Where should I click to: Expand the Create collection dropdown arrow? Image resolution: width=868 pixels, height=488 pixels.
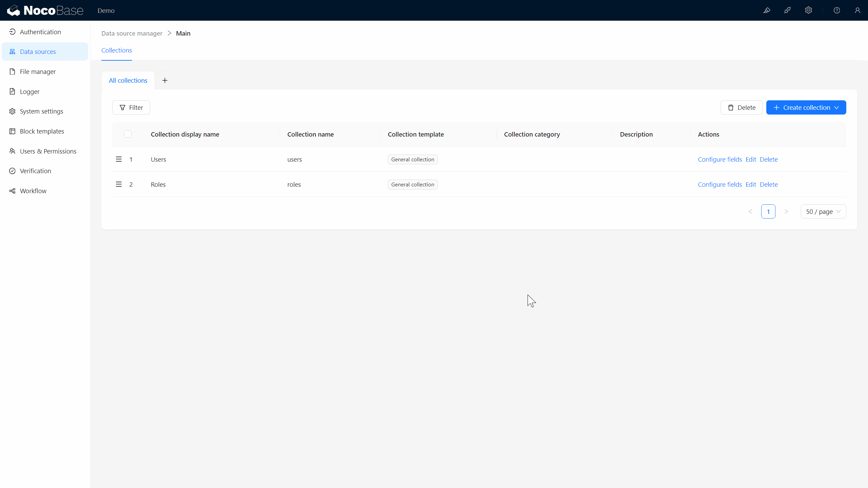(x=837, y=107)
